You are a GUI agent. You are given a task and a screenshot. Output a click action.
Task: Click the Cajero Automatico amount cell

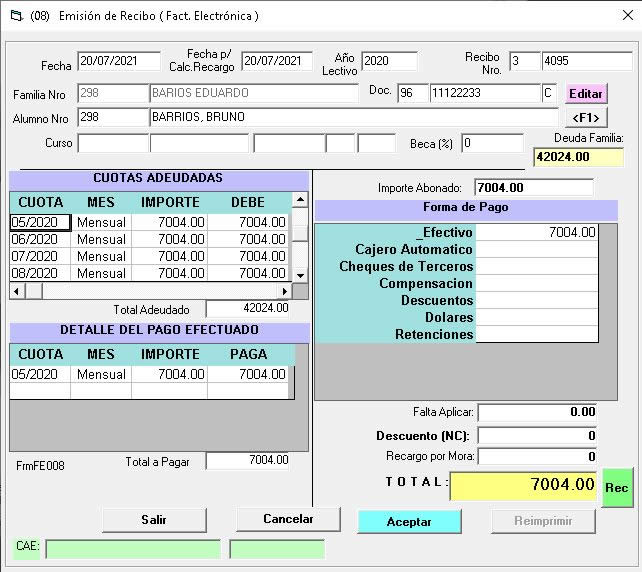537,249
